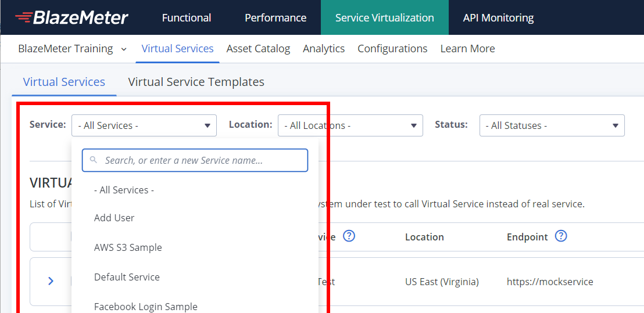
Task: Expand the BlazeMeter Training workspace selector
Action: pos(72,49)
